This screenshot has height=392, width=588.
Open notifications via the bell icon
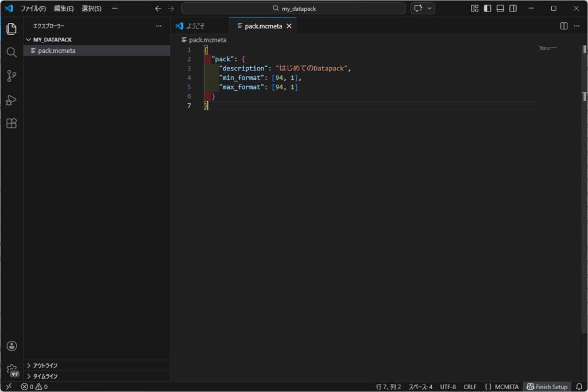pyautogui.click(x=580, y=386)
